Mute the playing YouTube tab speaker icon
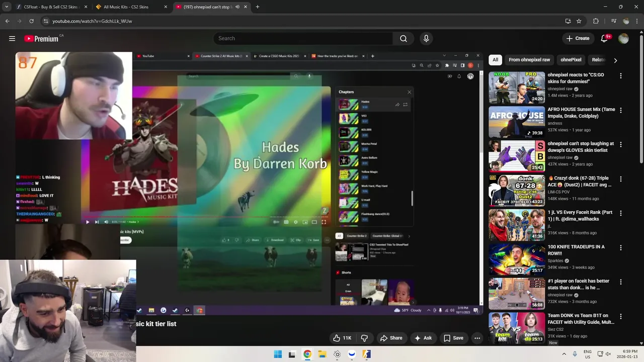This screenshot has width=644, height=362. 237,7
